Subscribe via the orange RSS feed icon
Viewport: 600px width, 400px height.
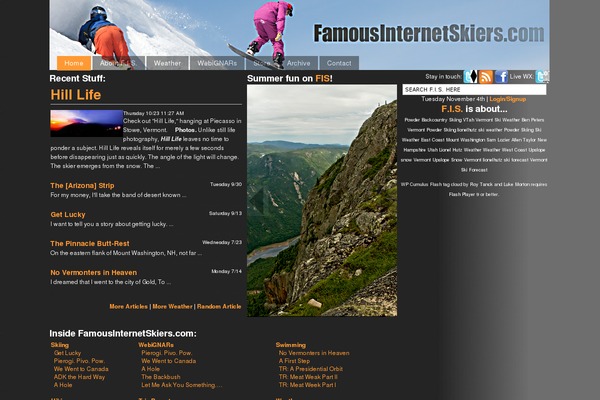pos(486,77)
